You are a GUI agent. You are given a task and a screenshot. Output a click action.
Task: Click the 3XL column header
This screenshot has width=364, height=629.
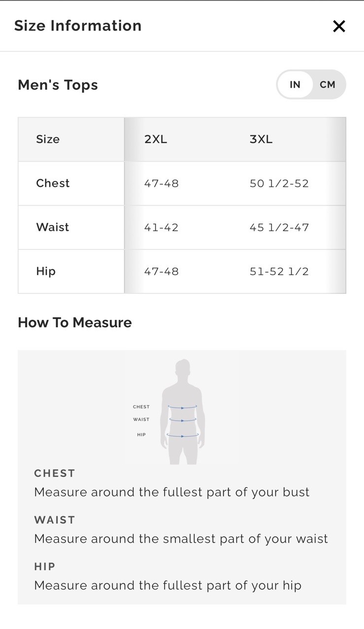pos(261,140)
